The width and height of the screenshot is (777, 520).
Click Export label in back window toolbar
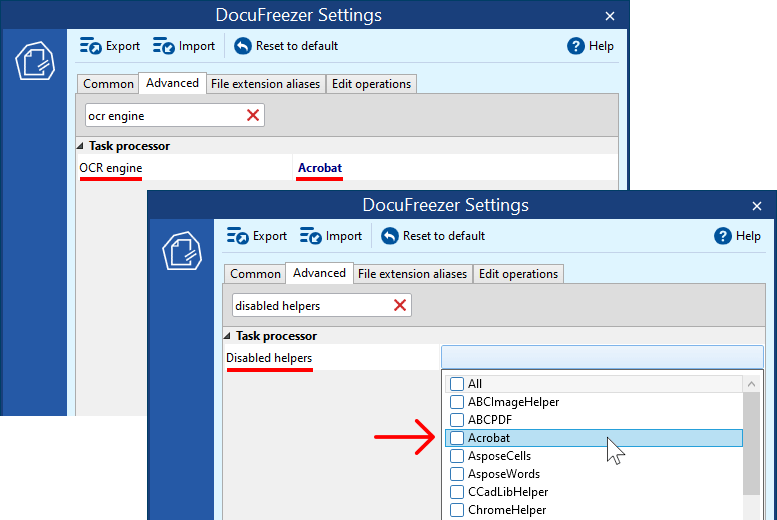123,46
